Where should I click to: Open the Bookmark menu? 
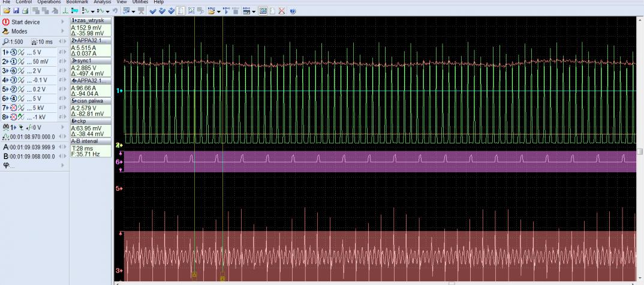tap(77, 2)
